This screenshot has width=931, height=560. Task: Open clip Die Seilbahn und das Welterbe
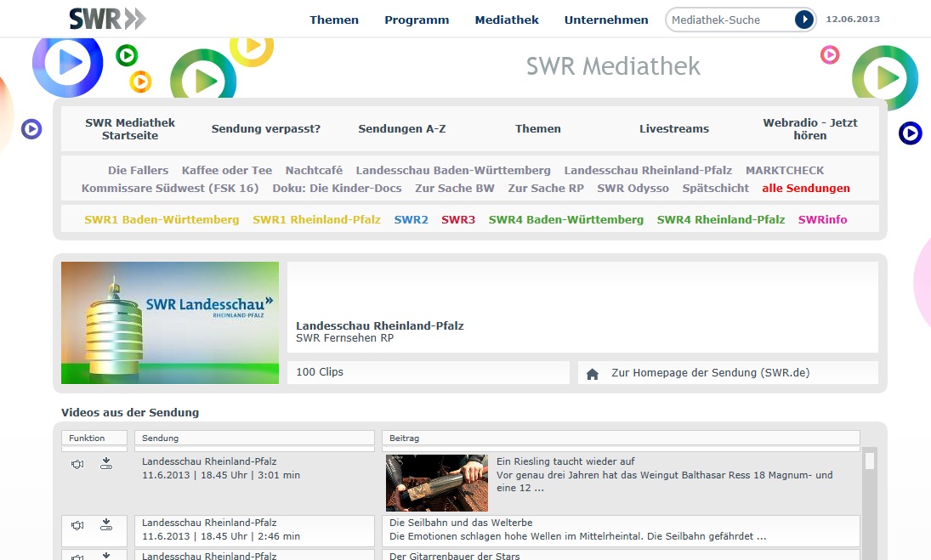462,523
